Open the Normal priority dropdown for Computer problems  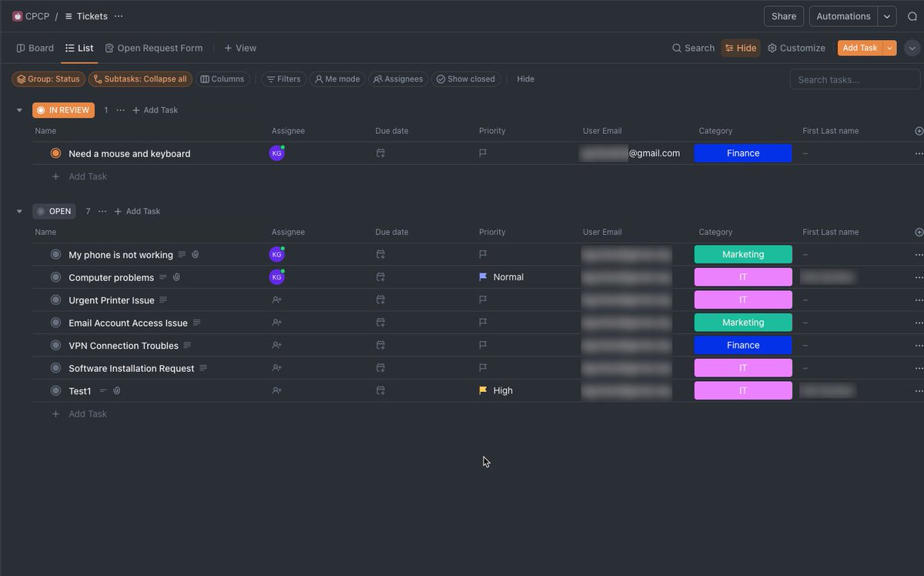pos(501,277)
